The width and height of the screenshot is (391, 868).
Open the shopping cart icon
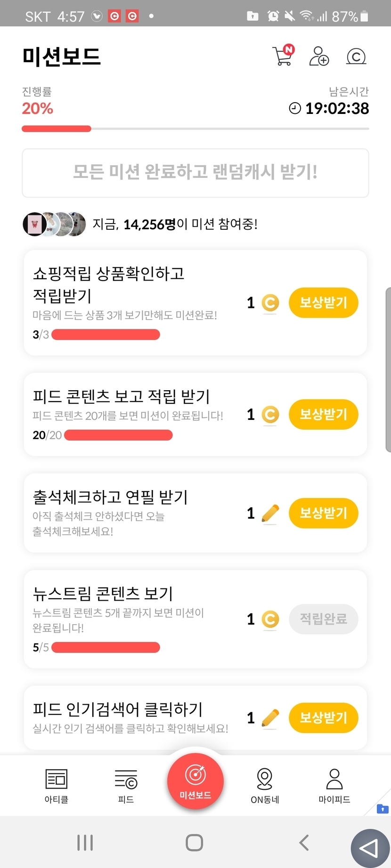[283, 56]
